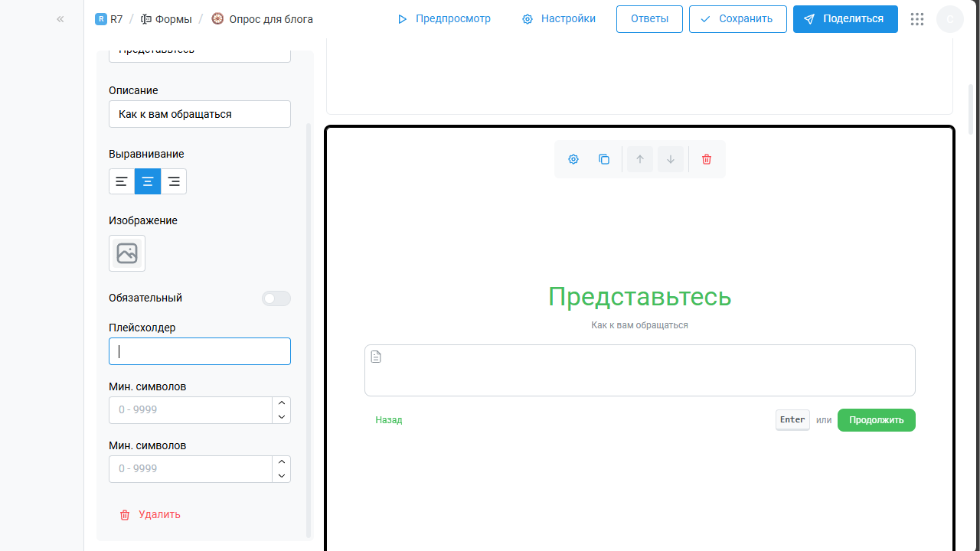Select the Представьтесь heading
This screenshot has width=980, height=551.
click(x=640, y=297)
